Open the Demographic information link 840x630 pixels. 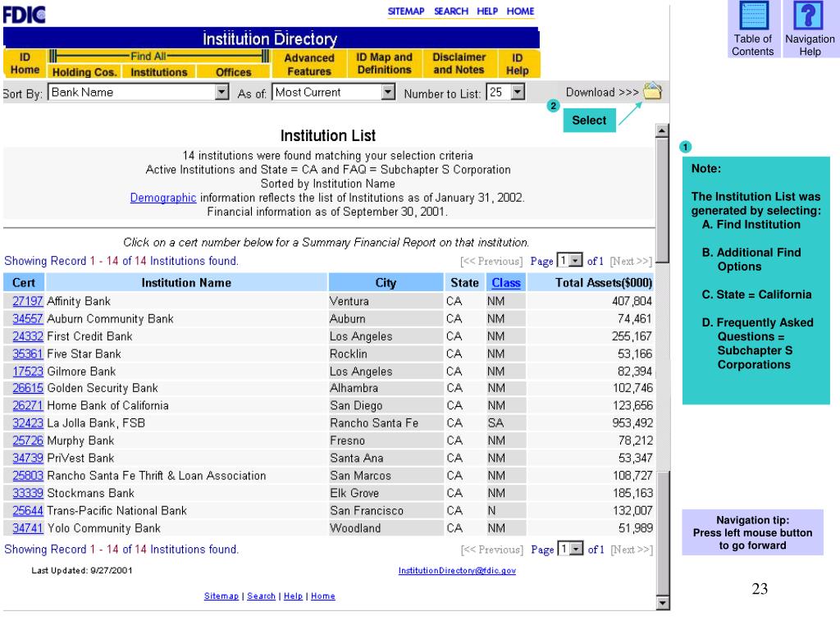(163, 198)
